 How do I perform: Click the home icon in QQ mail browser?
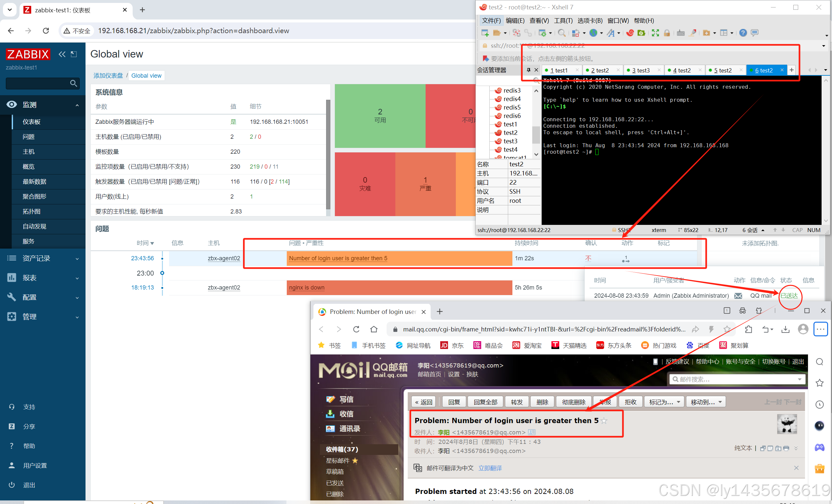[374, 329]
